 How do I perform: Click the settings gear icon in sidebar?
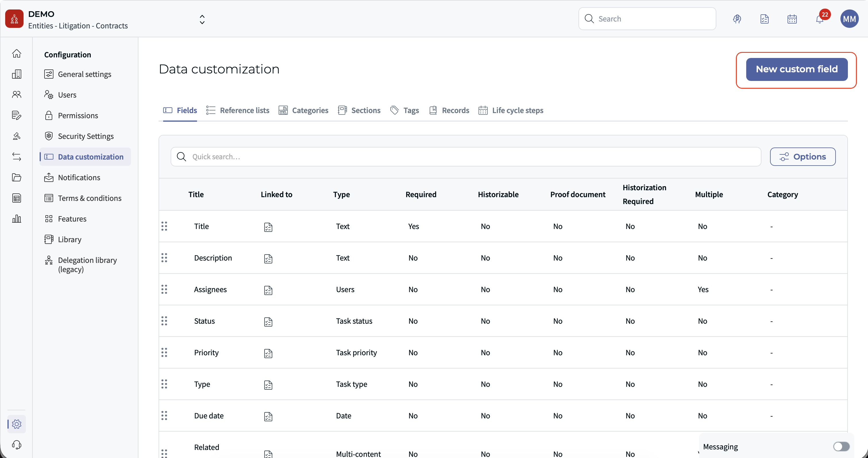click(x=16, y=424)
